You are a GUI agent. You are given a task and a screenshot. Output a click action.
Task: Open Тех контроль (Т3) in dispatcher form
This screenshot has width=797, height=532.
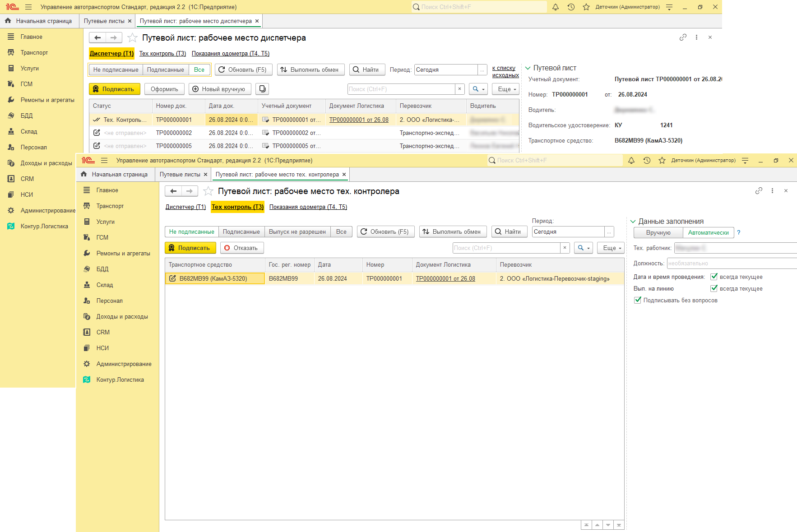point(162,54)
